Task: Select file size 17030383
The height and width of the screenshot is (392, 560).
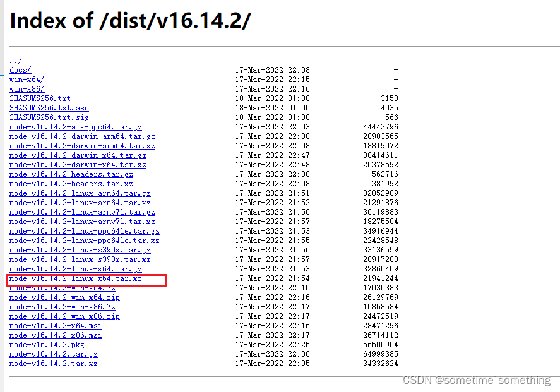Action: 380,288
